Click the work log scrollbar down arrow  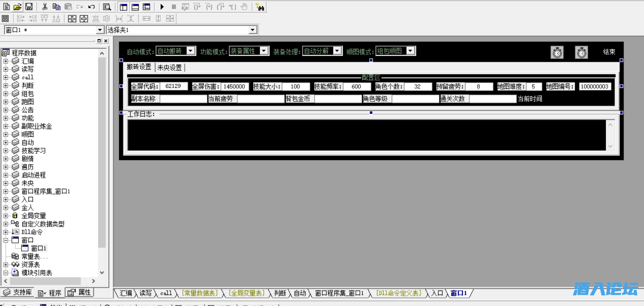pos(610,146)
